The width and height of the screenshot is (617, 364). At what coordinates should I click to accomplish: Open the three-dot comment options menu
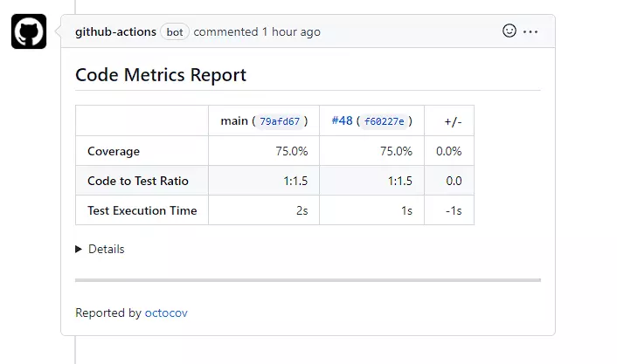pos(531,31)
